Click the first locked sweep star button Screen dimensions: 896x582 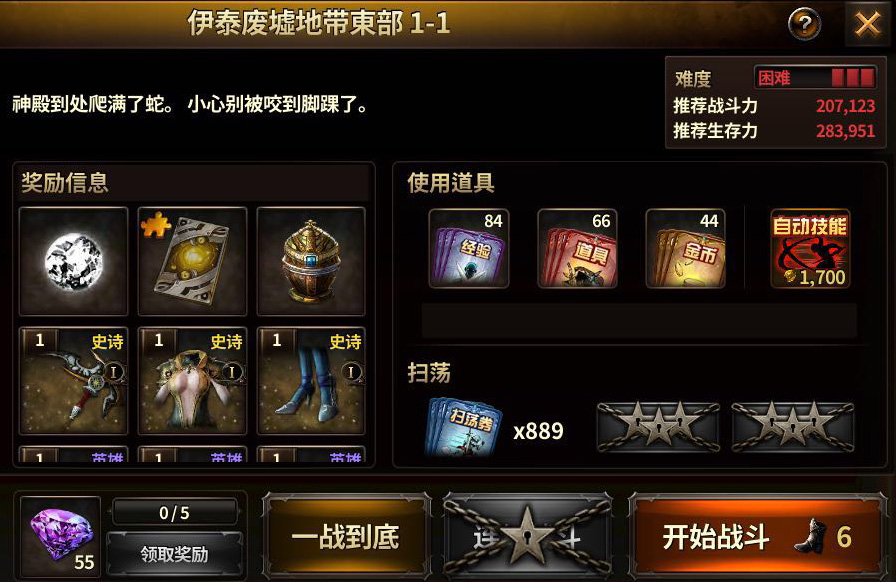pyautogui.click(x=658, y=427)
